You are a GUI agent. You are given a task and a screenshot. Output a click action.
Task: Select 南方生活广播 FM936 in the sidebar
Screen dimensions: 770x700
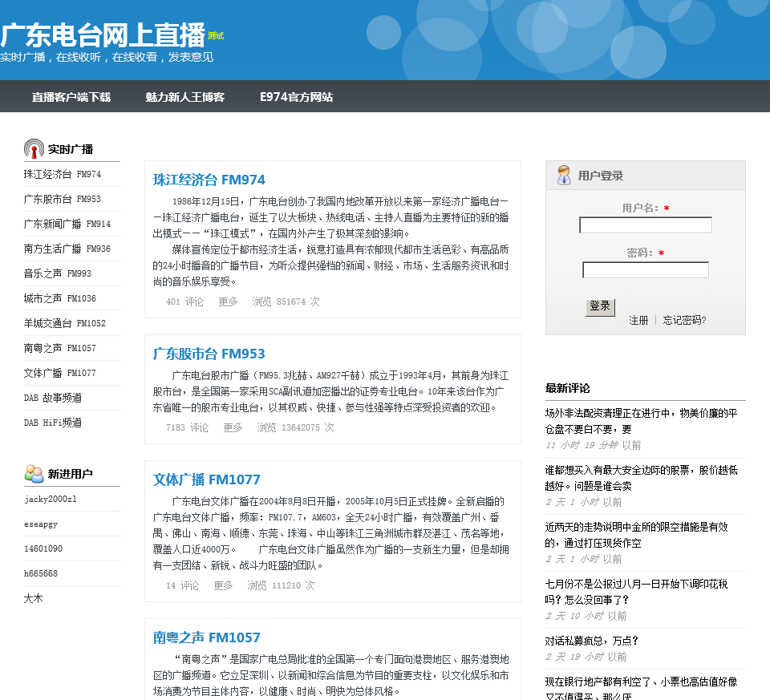tap(67, 249)
